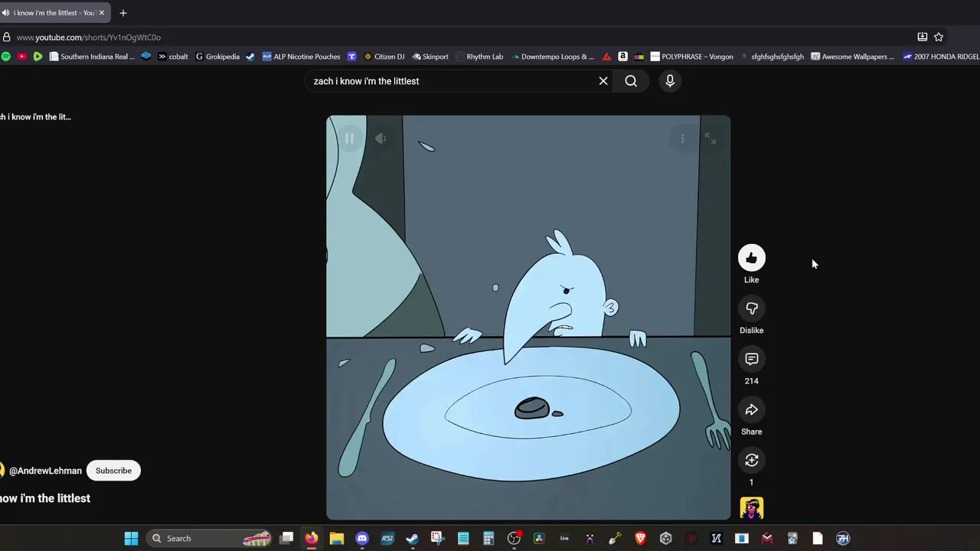Open Notepad from the taskbar

point(463,538)
